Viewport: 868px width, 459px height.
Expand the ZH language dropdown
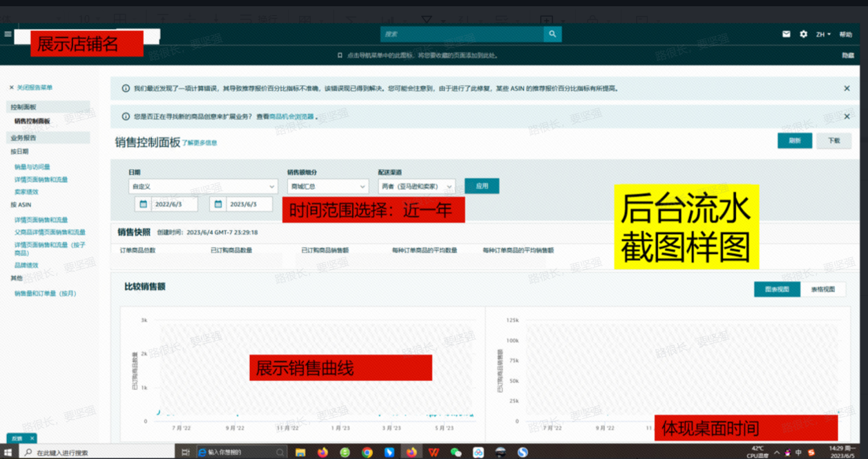pos(824,34)
